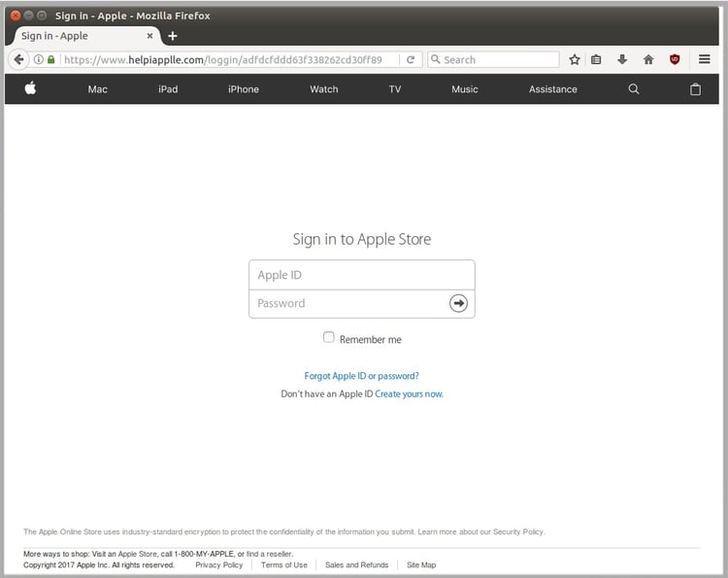Open the iPad menu item
728x578 pixels.
(x=168, y=89)
